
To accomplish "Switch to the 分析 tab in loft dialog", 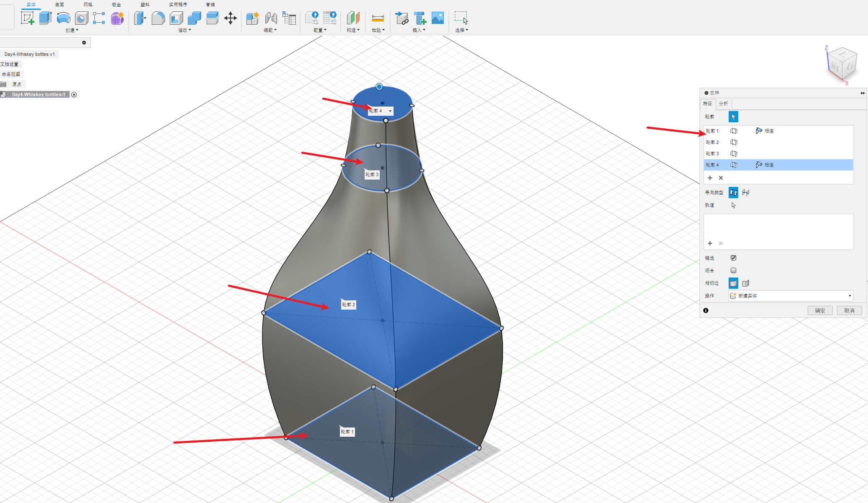I will 723,104.
